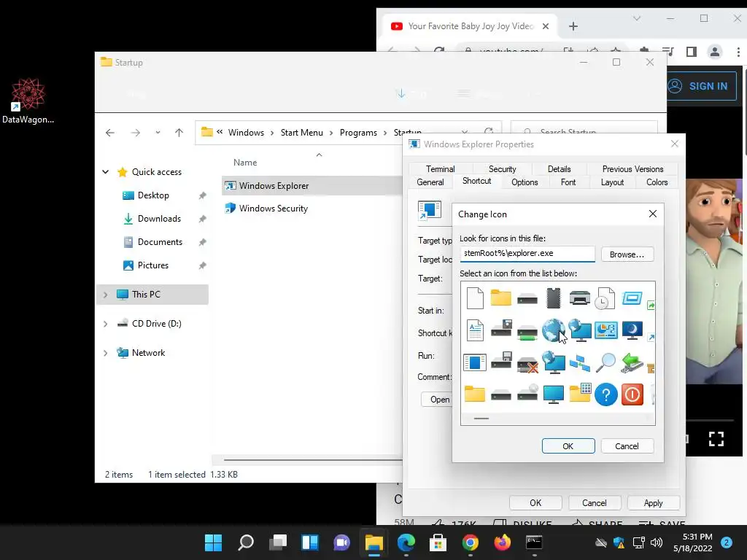
Task: Expand This PC in navigation pane
Action: (x=105, y=295)
